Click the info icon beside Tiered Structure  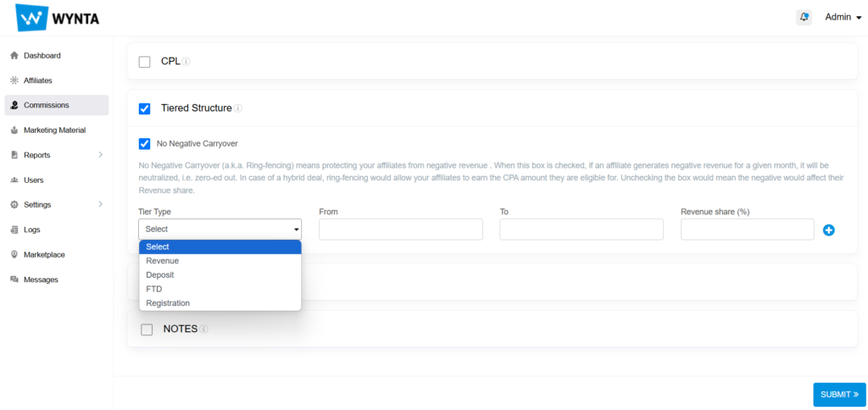pyautogui.click(x=238, y=108)
